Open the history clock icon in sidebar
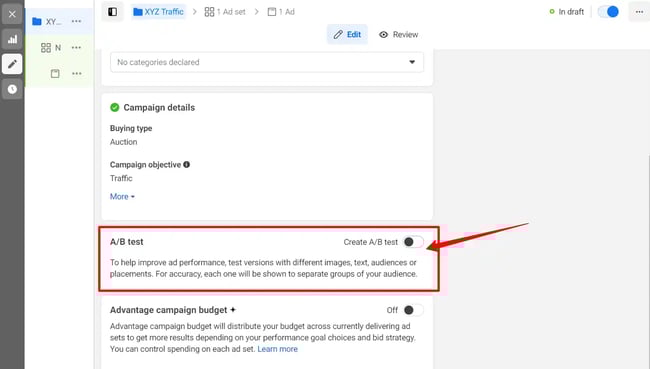650x369 pixels. tap(12, 89)
